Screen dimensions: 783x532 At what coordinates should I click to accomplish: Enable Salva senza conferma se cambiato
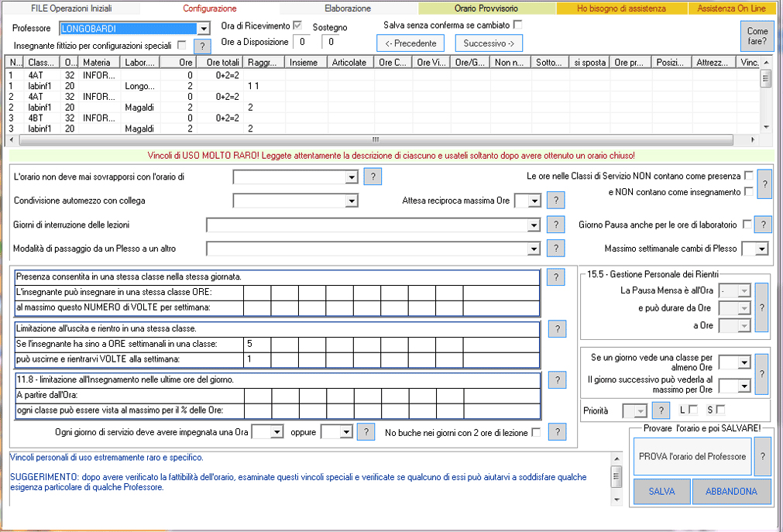point(518,25)
